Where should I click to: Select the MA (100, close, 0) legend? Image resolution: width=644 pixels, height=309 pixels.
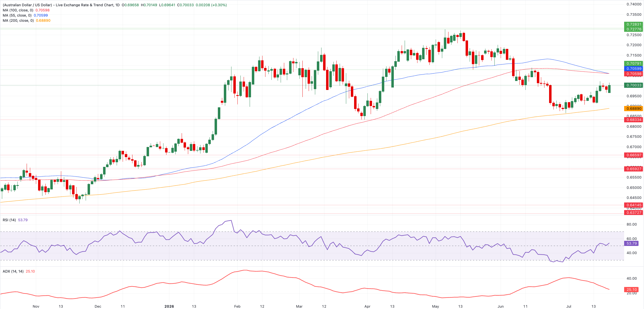[26, 10]
